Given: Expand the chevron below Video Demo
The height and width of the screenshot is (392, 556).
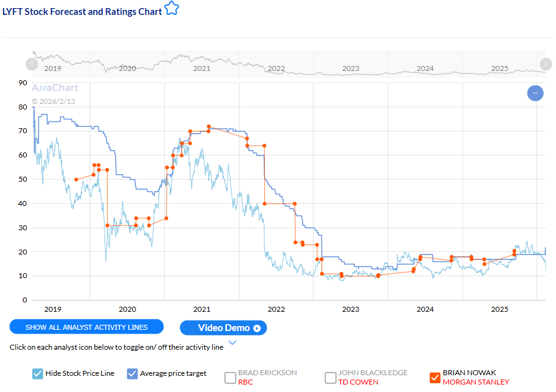Looking at the screenshot, I should [233, 342].
